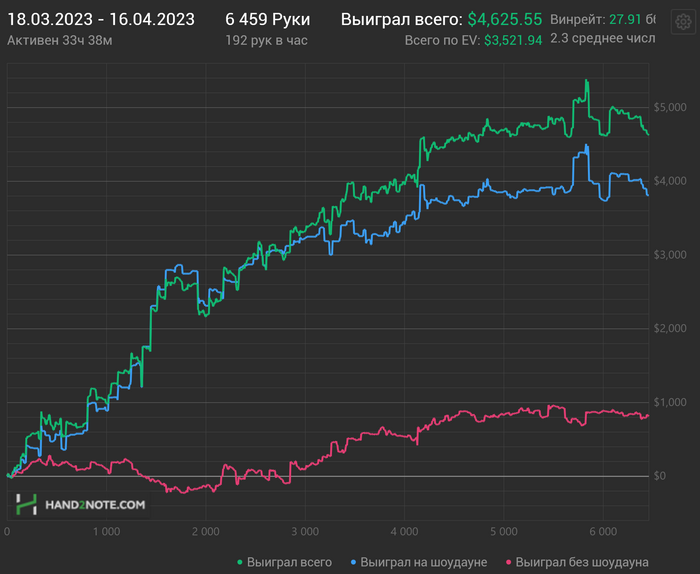
Task: Open the graph settings gear icon
Action: (x=683, y=22)
